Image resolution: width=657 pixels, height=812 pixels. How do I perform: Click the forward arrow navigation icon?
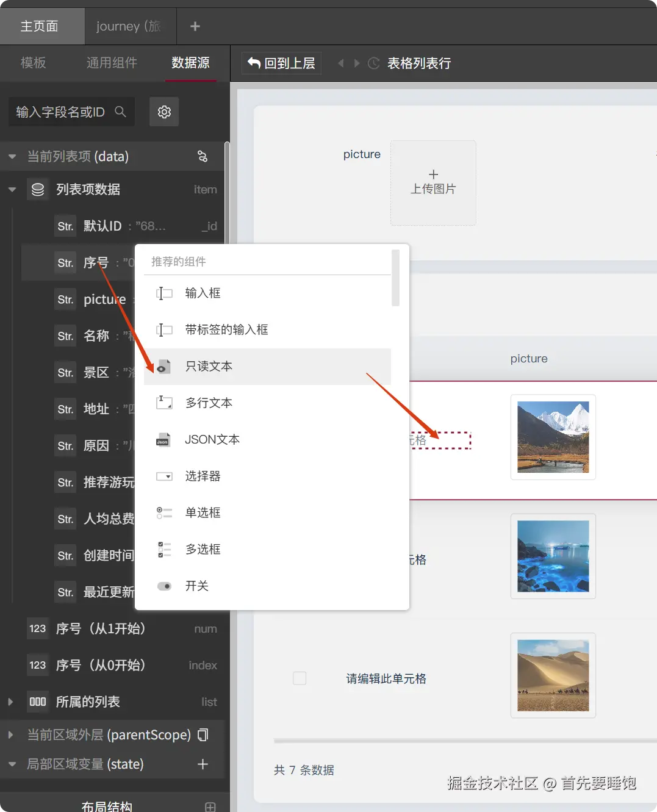[x=357, y=63]
